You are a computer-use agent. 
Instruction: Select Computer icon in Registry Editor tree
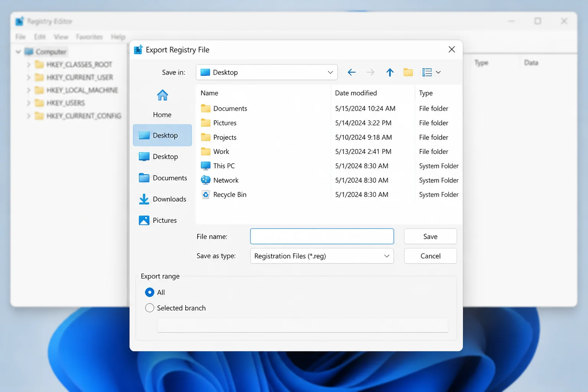coord(29,52)
